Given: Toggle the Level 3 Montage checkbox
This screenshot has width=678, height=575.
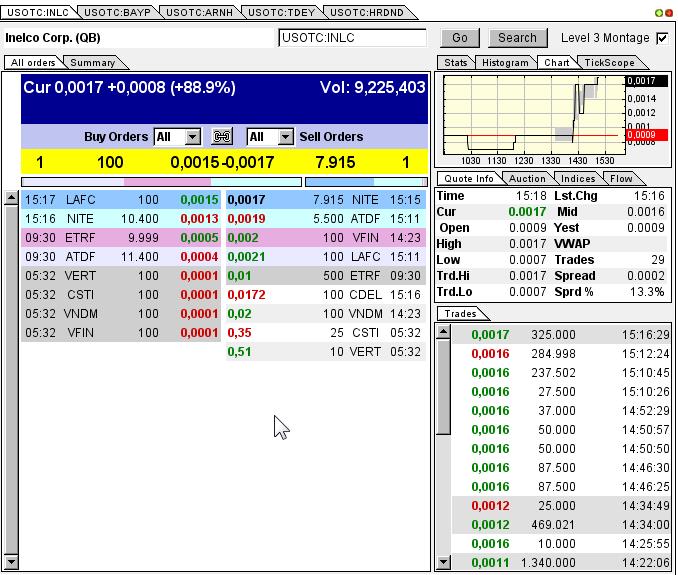Looking at the screenshot, I should click(x=662, y=38).
